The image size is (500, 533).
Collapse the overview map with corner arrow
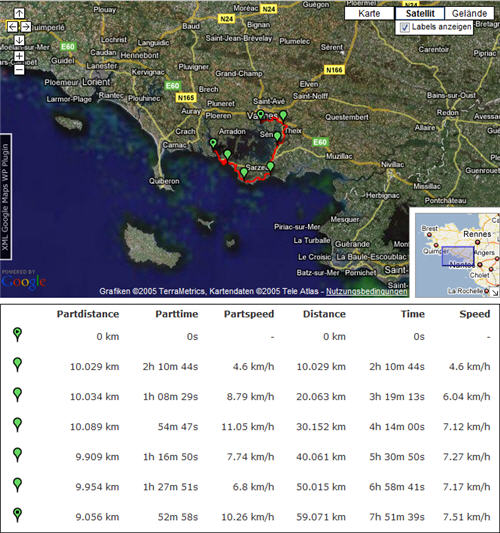[495, 293]
